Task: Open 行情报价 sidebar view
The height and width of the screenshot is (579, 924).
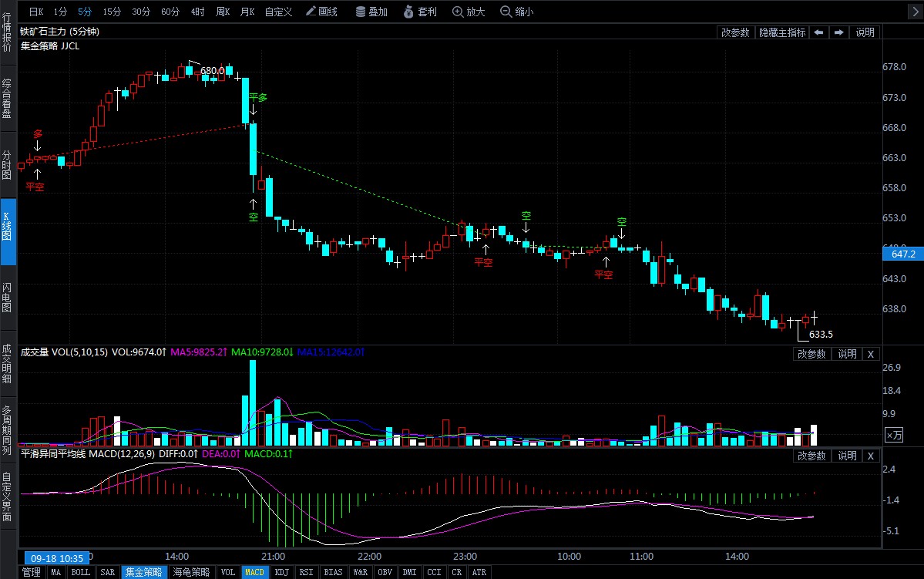Action: coord(7,32)
